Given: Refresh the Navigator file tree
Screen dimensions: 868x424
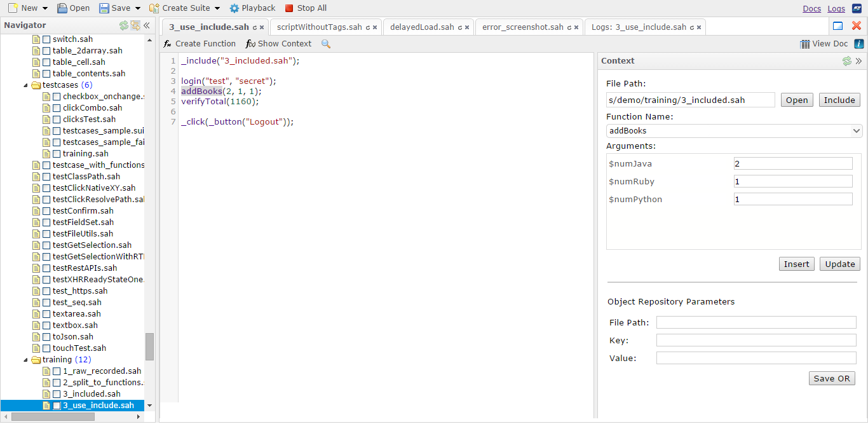Looking at the screenshot, I should point(124,25).
